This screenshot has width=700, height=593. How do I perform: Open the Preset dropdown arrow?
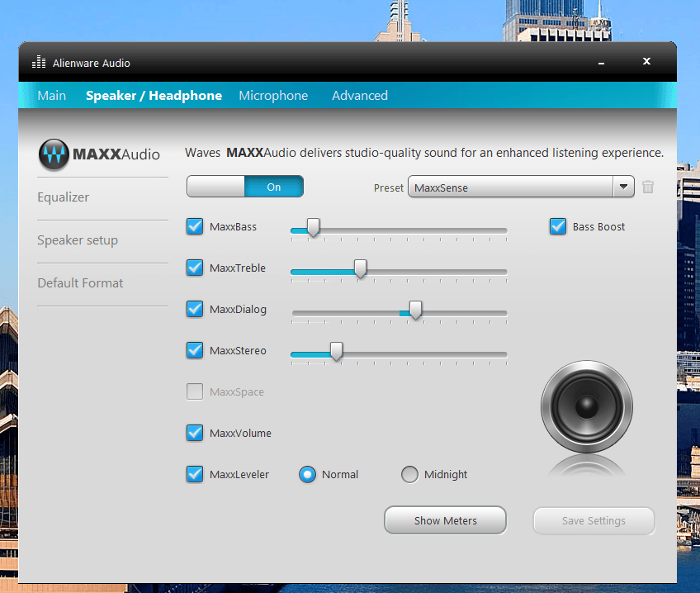coord(623,187)
